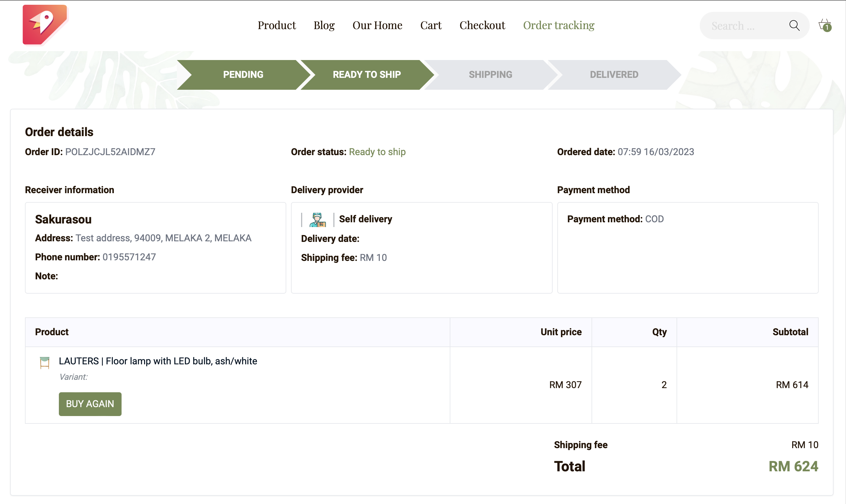The width and height of the screenshot is (846, 504).
Task: Click the PENDING progress step
Action: pyautogui.click(x=243, y=75)
